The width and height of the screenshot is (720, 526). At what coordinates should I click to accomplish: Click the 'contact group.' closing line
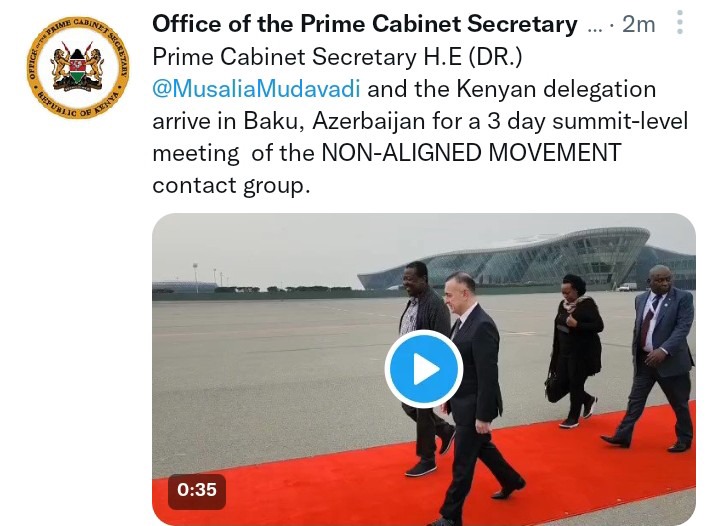point(231,185)
